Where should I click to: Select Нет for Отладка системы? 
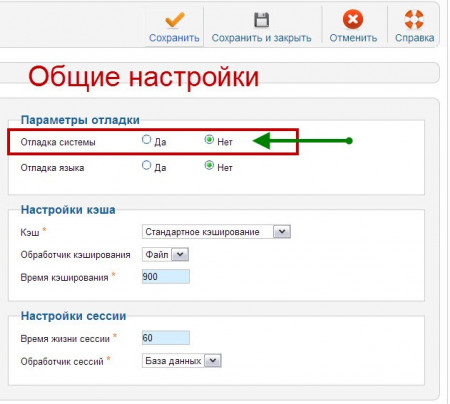[209, 139]
